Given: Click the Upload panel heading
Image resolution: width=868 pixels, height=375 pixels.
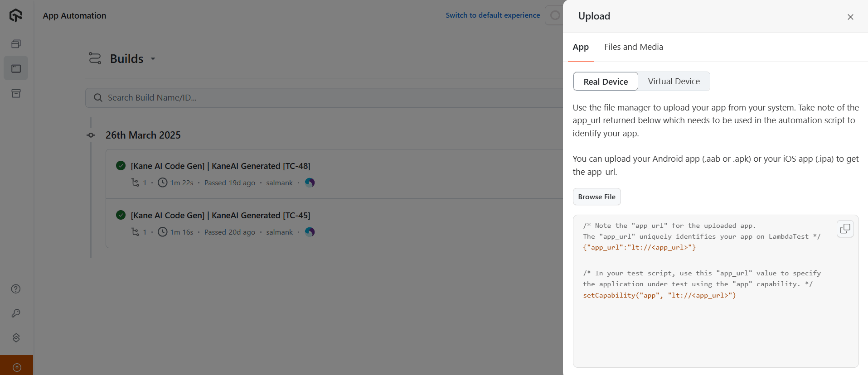Looking at the screenshot, I should pyautogui.click(x=594, y=16).
